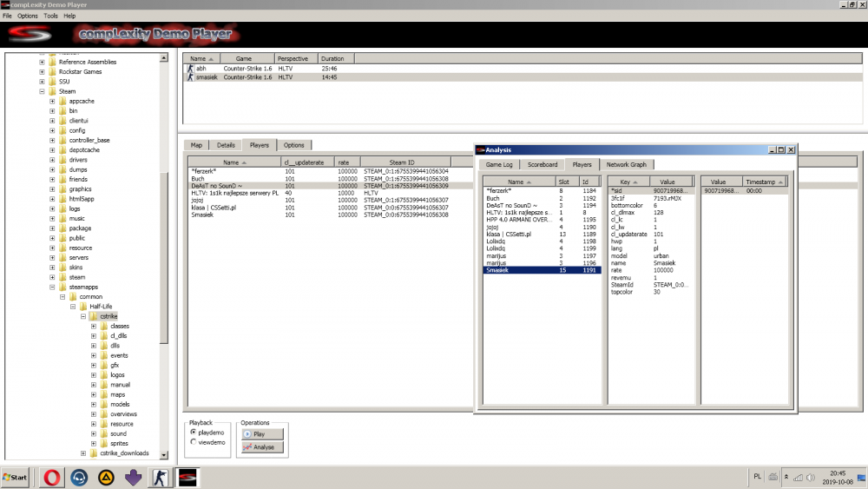Switch to the main Options tab
868x489 pixels.
(x=294, y=145)
